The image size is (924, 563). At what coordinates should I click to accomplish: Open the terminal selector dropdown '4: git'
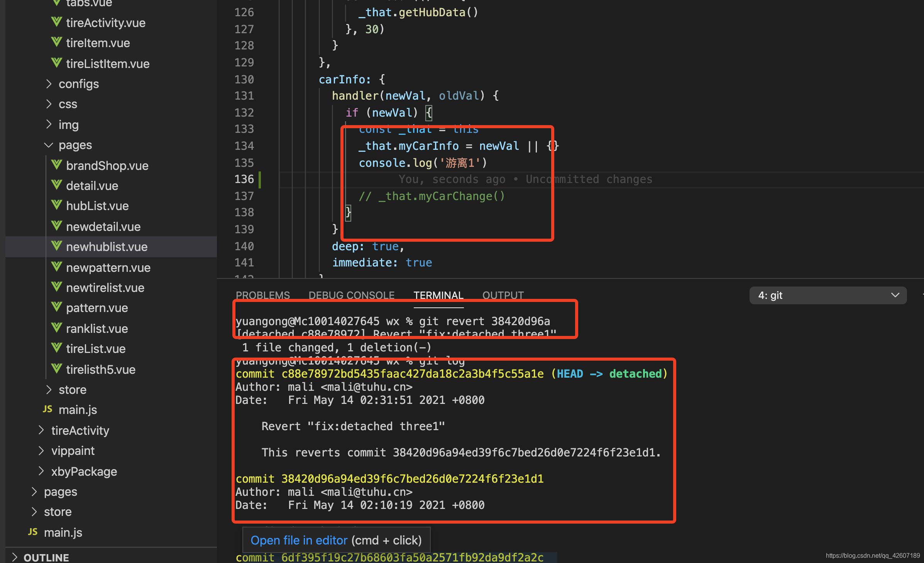click(x=828, y=295)
